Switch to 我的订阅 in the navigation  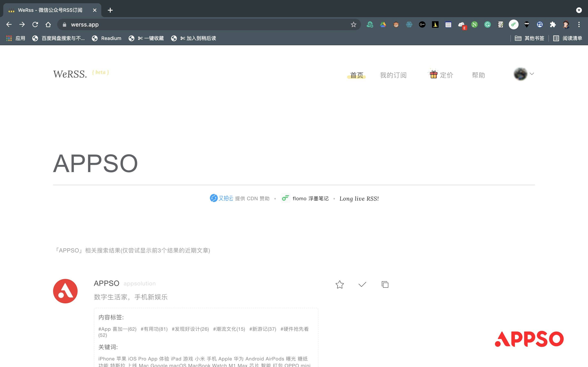(393, 75)
